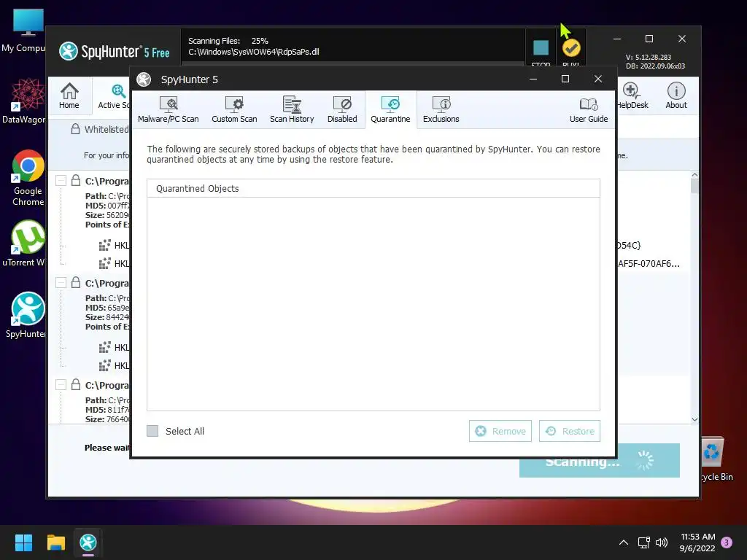Click the version text V: 5.12.28.283
Image resolution: width=747 pixels, height=560 pixels.
[649, 57]
